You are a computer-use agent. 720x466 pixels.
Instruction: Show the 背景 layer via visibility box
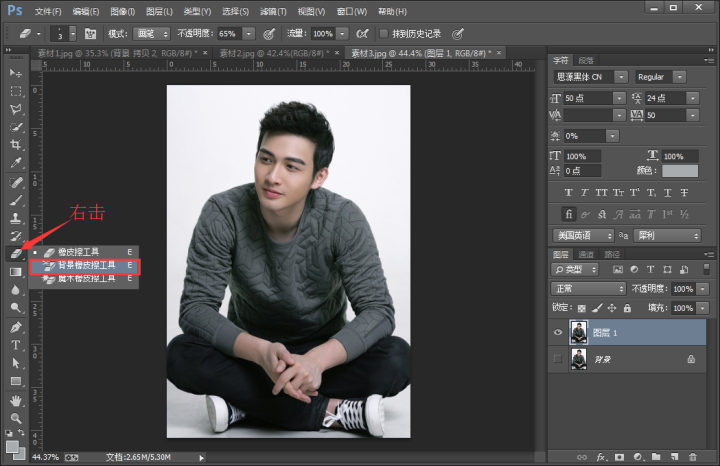point(558,357)
